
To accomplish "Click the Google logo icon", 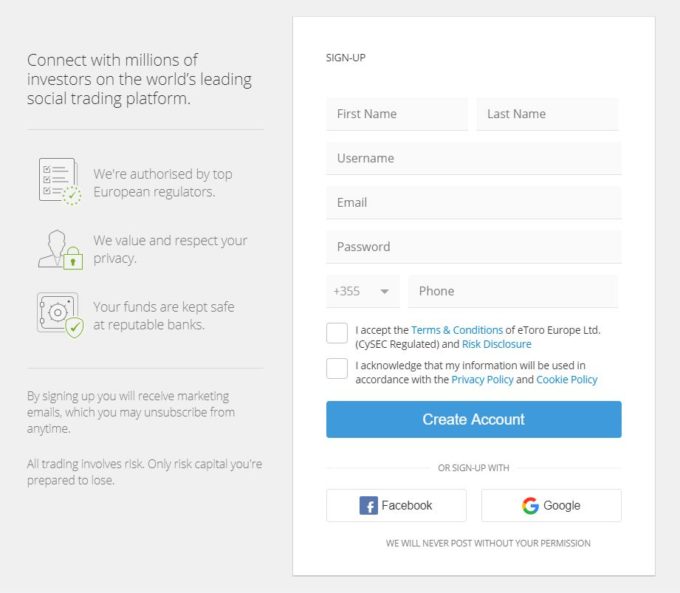I will (530, 505).
